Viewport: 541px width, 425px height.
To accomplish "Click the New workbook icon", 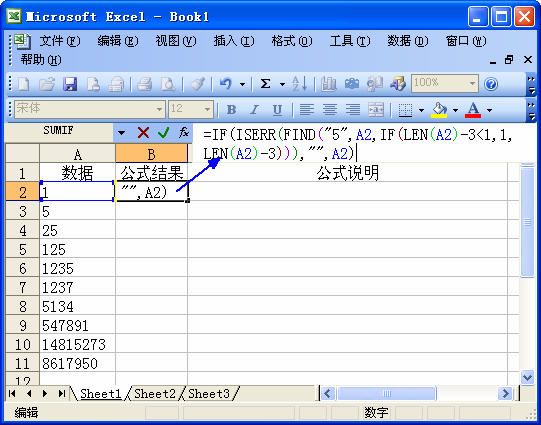I will (x=23, y=84).
